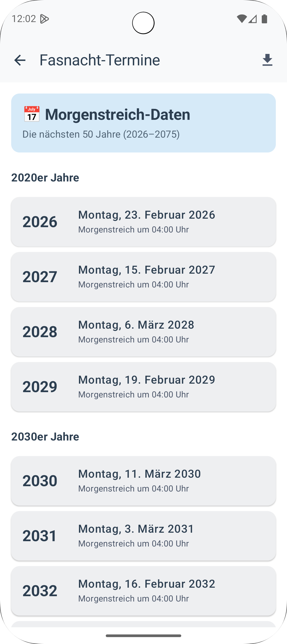Tap the Wi-Fi status icon
The height and width of the screenshot is (644, 287).
(242, 19)
